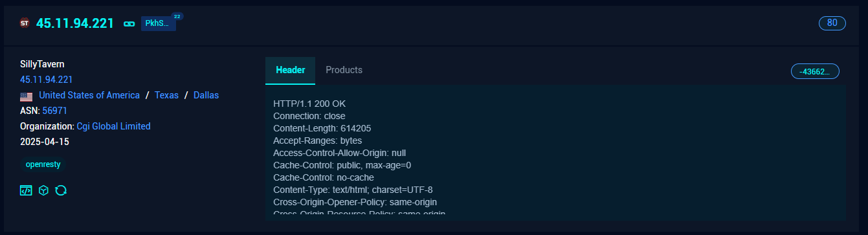The width and height of the screenshot is (868, 235).
Task: Filter by United States of America link
Action: [89, 95]
